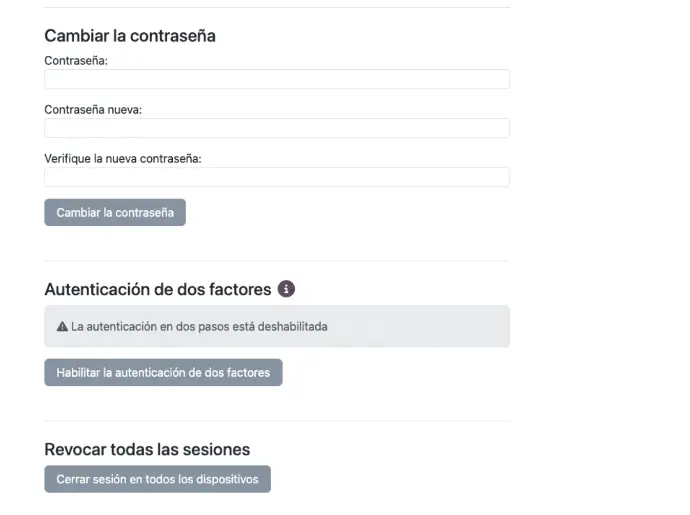Image resolution: width=690 pixels, height=515 pixels.
Task: Open the two-factor authentication info icon
Action: tap(286, 289)
